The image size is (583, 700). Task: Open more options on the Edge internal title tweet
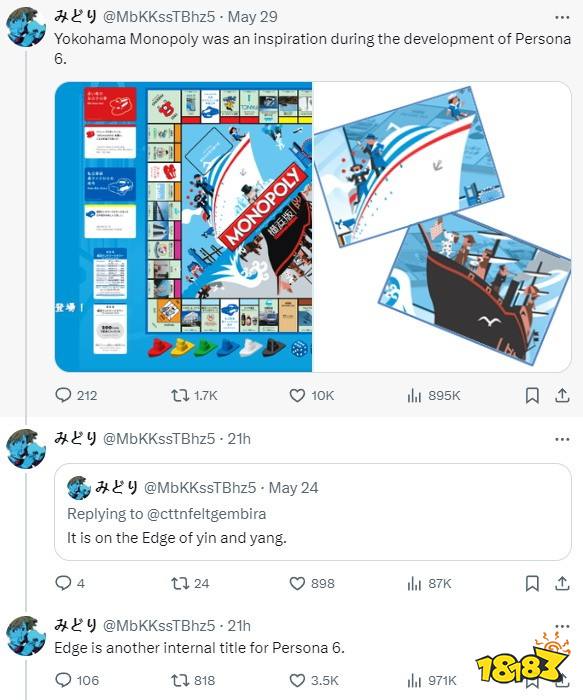562,626
